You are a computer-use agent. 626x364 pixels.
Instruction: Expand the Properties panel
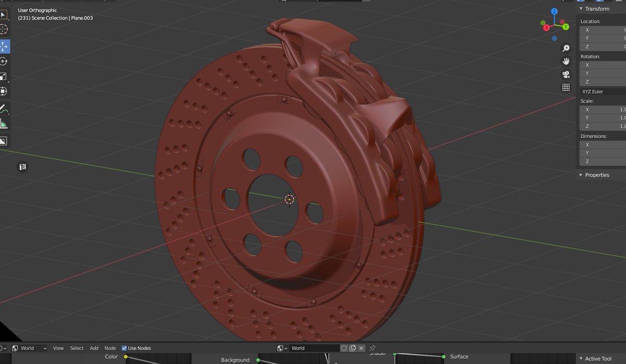pos(581,175)
